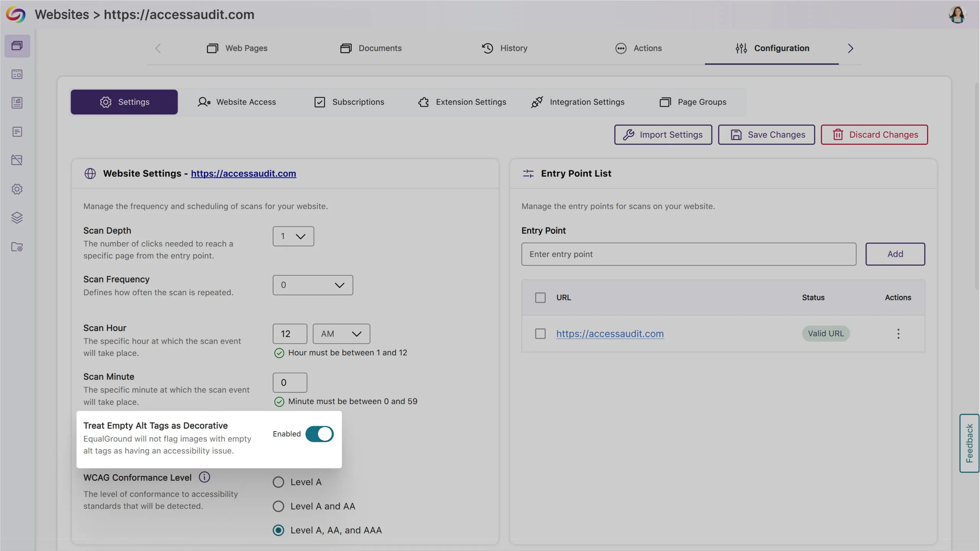
Task: Click Discard Changes button
Action: coord(874,135)
